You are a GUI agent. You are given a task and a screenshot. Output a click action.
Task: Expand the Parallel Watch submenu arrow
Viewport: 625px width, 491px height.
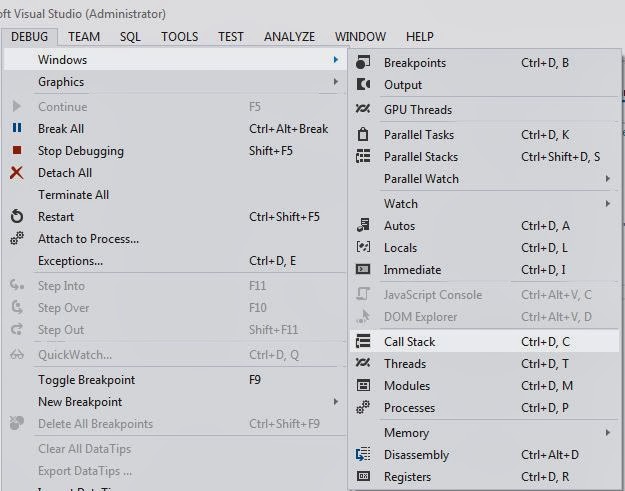pyautogui.click(x=607, y=179)
